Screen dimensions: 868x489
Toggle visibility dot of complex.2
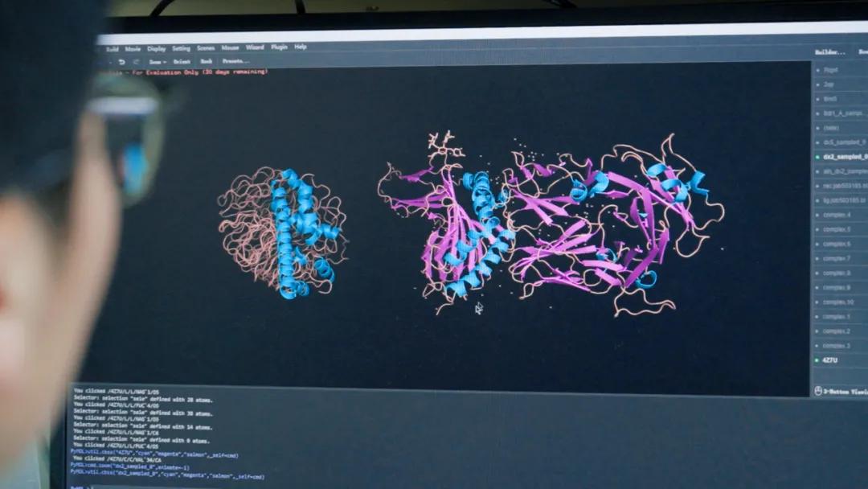click(x=817, y=331)
